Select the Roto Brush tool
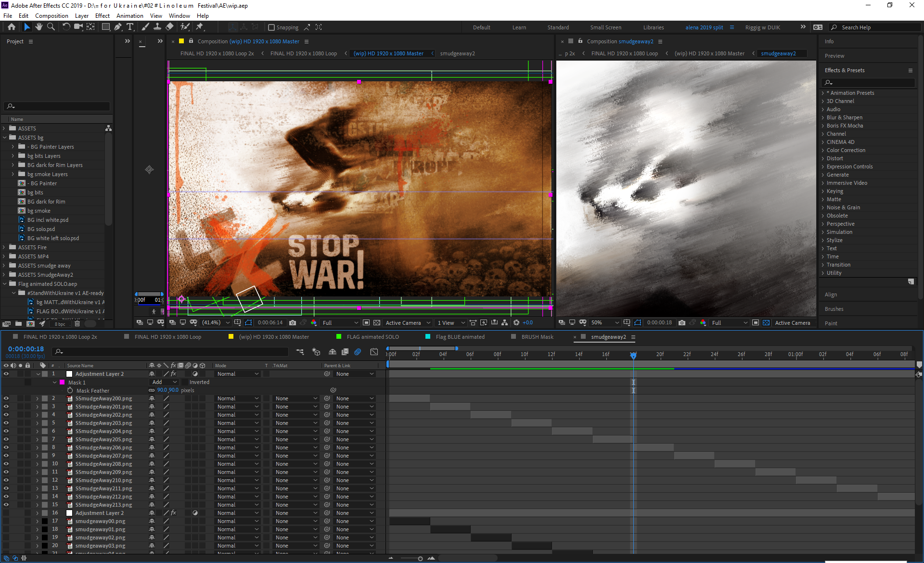The height and width of the screenshot is (563, 924). 185,27
